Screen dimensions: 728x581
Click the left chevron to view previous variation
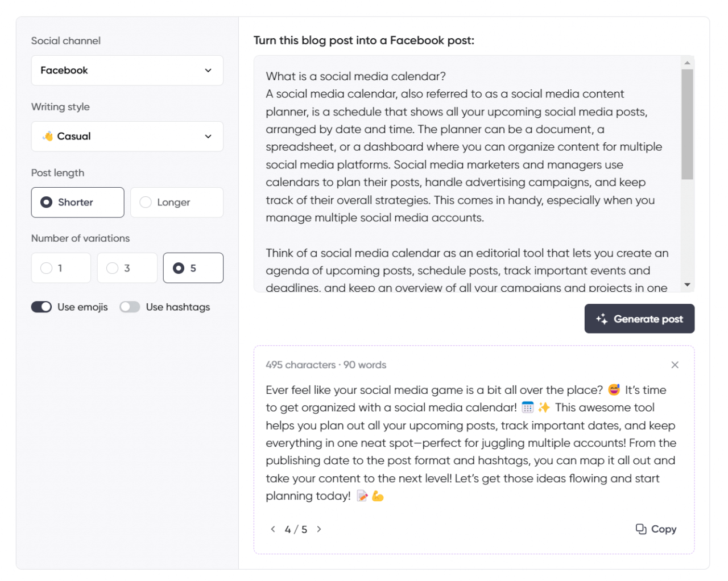pyautogui.click(x=272, y=529)
